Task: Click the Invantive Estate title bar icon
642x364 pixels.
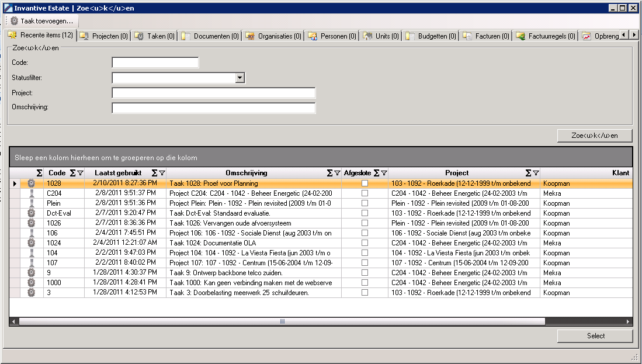Action: coord(8,8)
